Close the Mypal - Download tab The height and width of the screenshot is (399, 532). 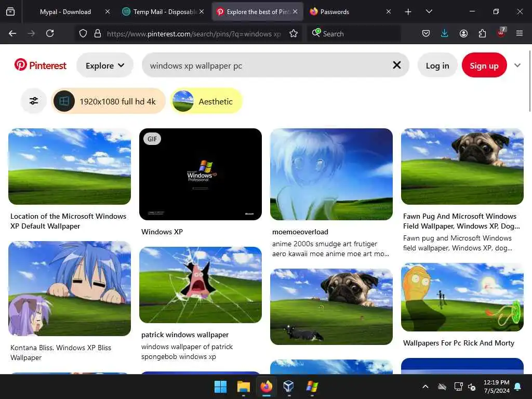point(108,11)
